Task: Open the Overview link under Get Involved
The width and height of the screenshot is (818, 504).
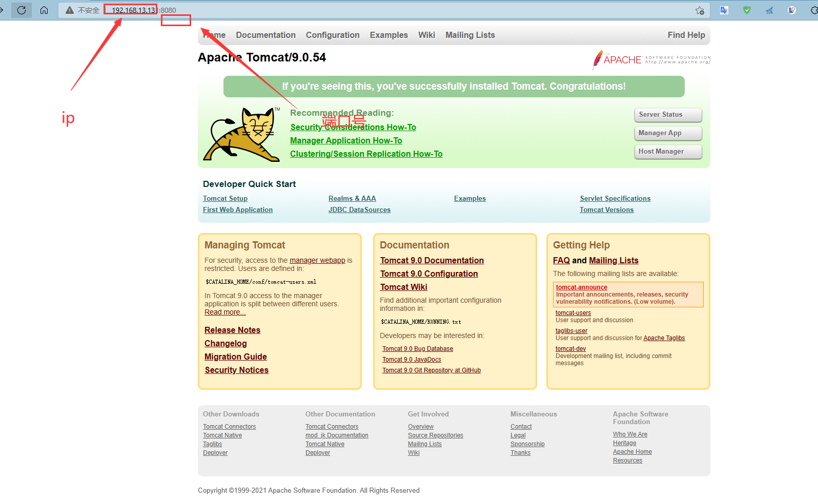Action: [420, 427]
